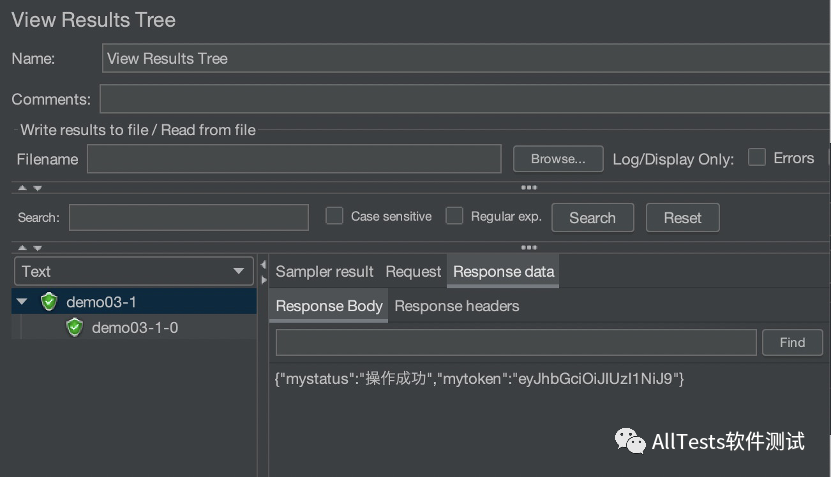
Task: Select the Response Body sub-tab
Action: coord(329,306)
